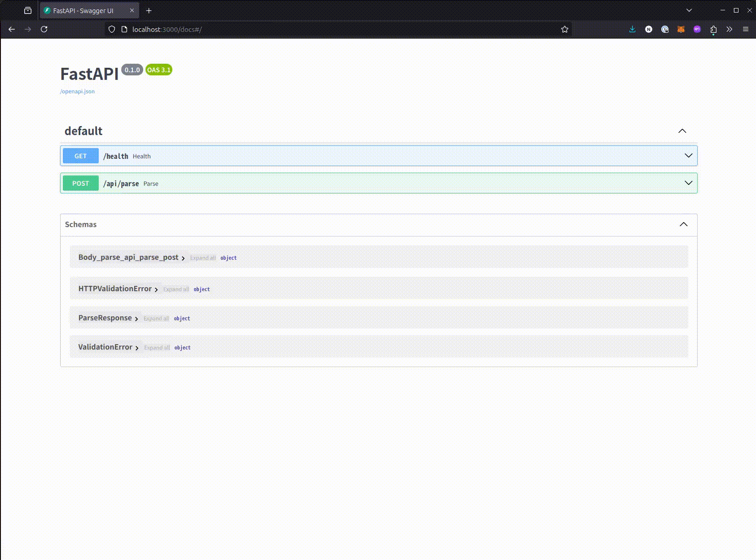Expand the POST /api/parse endpoint arrow
This screenshot has height=560, width=756.
689,183
